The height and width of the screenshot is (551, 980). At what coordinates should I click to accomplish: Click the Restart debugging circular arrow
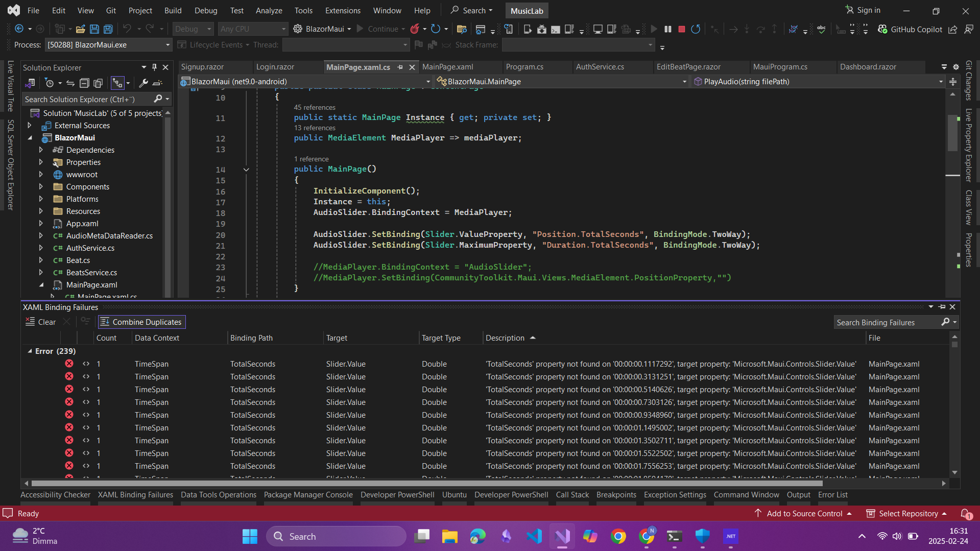point(696,29)
